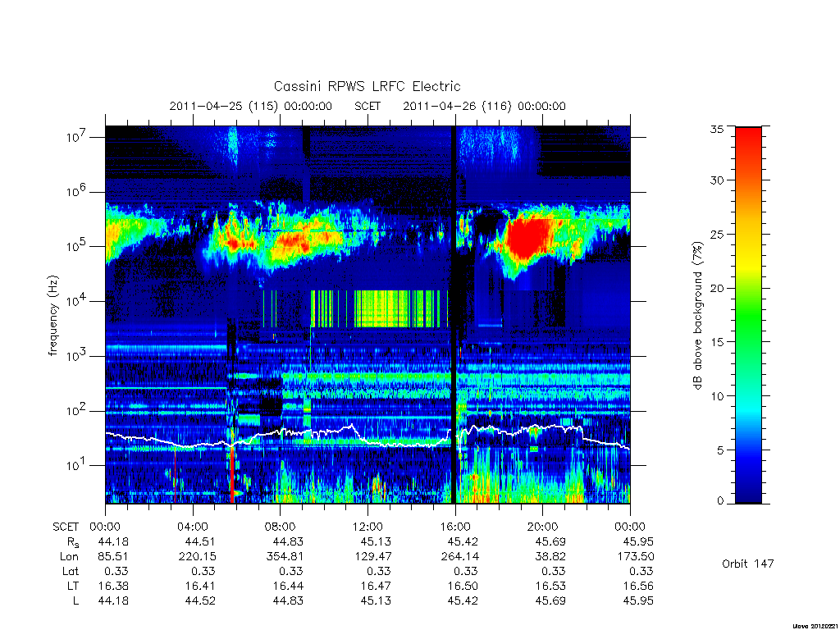This screenshot has width=840, height=630.
Task: Click colorbar tick value 20
Action: point(716,288)
